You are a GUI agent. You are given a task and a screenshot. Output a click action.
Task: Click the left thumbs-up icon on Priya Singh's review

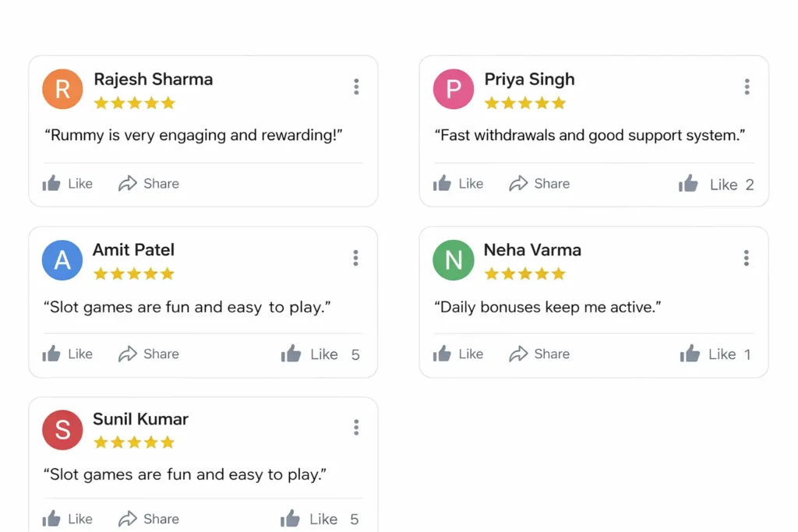click(443, 184)
